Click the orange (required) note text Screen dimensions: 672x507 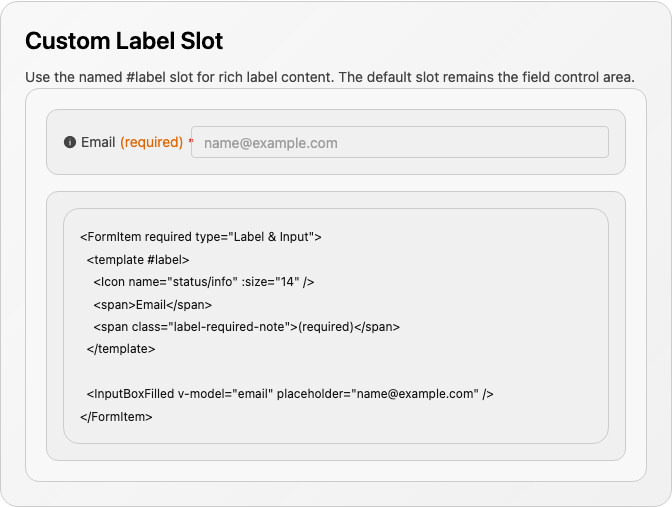(x=151, y=142)
